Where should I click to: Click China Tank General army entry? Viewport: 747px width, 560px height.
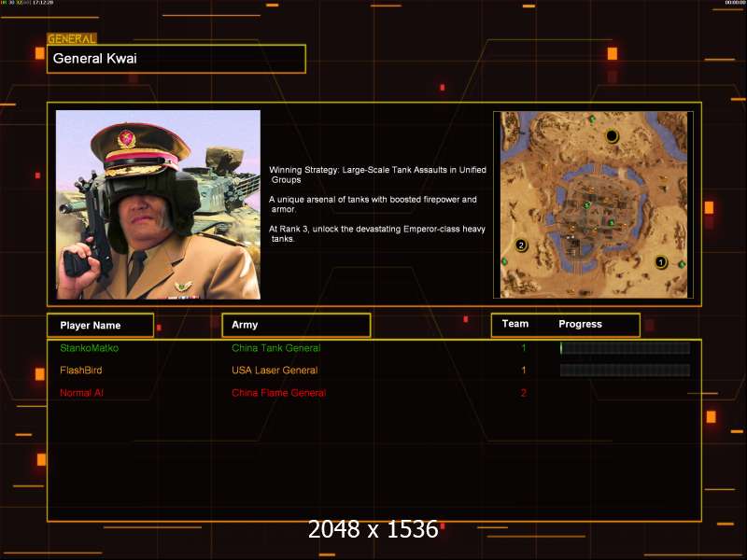pos(275,348)
